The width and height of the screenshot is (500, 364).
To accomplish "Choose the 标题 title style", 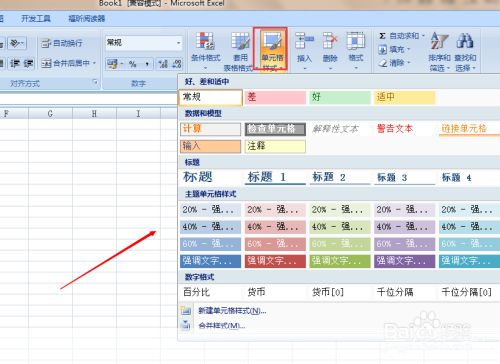I will [210, 177].
